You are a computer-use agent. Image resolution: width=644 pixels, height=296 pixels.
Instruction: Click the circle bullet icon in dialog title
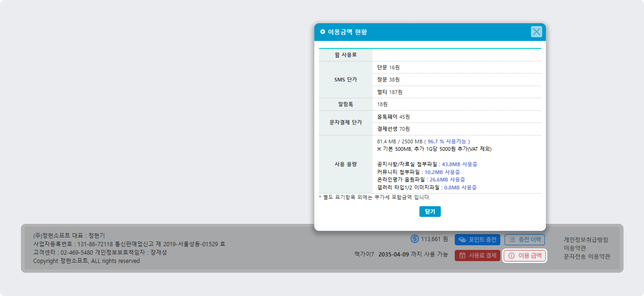click(x=322, y=32)
